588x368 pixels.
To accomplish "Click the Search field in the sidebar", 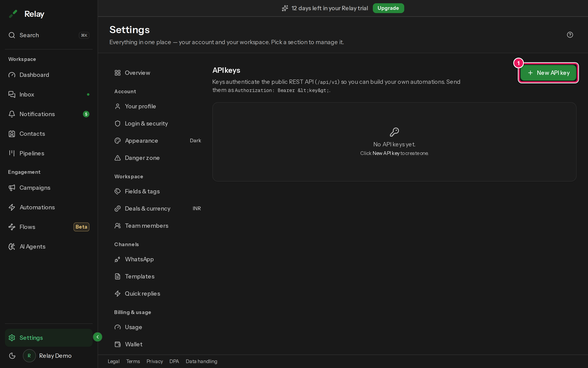I will point(49,35).
